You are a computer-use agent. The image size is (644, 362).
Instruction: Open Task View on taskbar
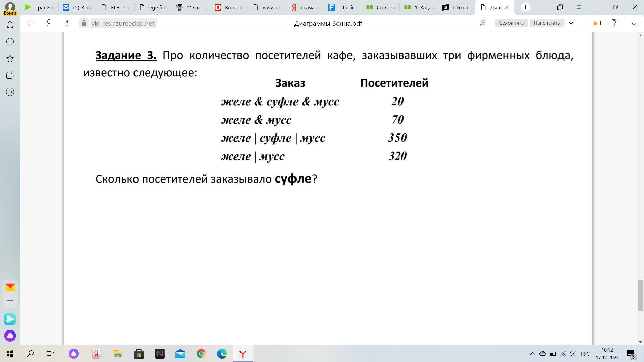click(x=50, y=354)
